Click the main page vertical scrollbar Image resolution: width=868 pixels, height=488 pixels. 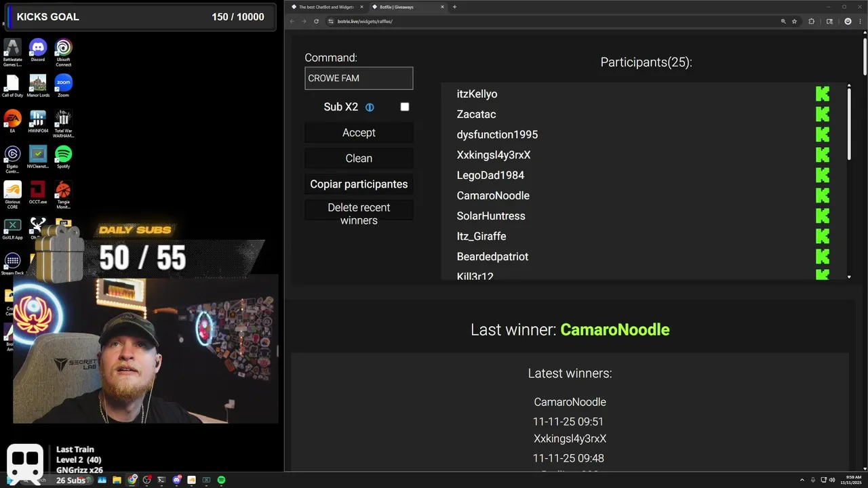pos(865,57)
